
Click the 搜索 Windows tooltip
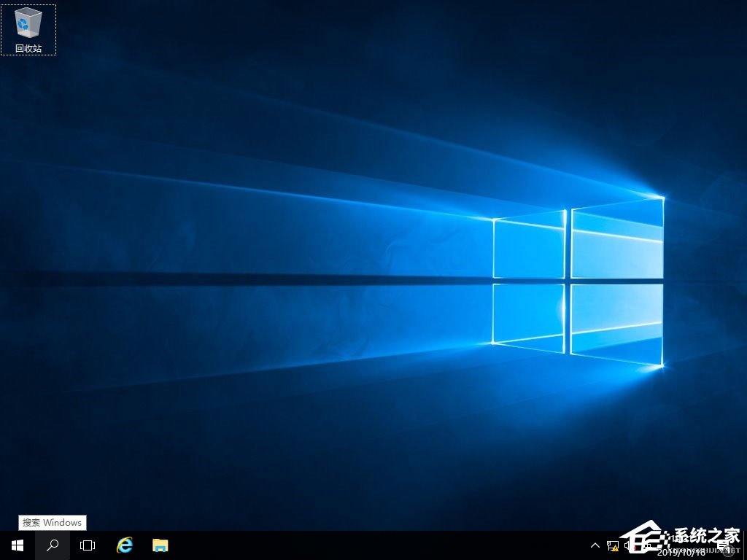52,523
